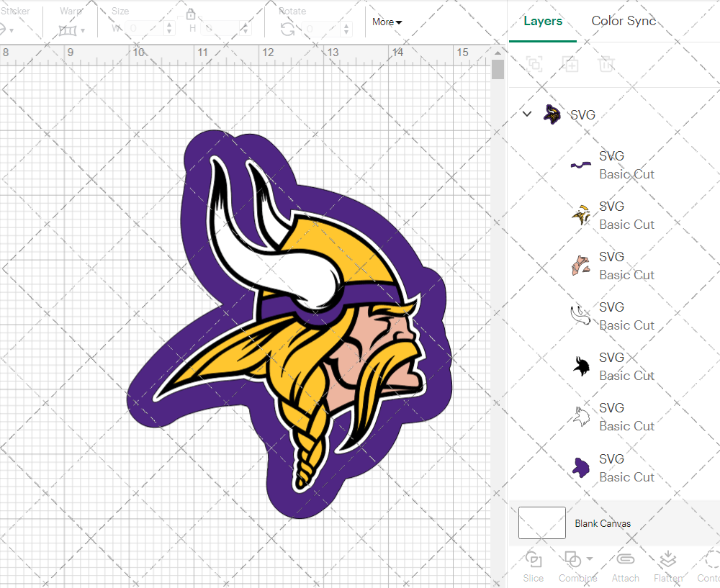Screen dimensions: 720x588
Task: Click the Rotate icon in the toolbar
Action: (x=287, y=29)
